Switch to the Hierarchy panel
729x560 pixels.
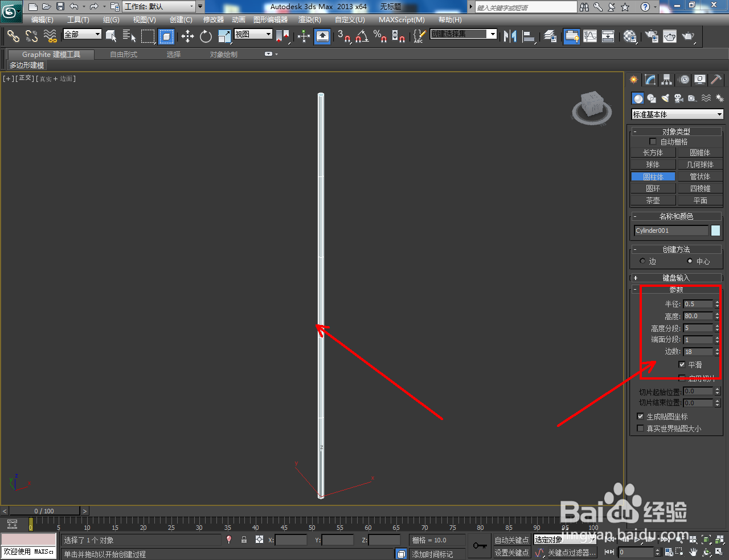coord(666,80)
